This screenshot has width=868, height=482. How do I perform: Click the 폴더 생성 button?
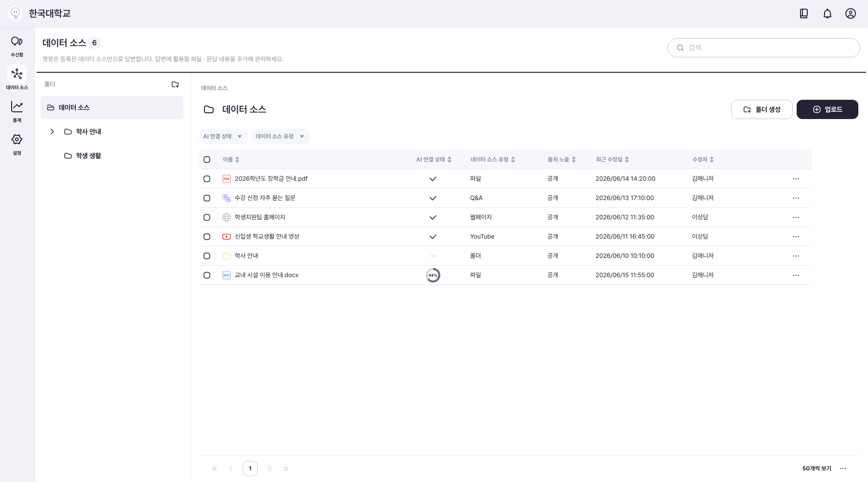point(762,109)
